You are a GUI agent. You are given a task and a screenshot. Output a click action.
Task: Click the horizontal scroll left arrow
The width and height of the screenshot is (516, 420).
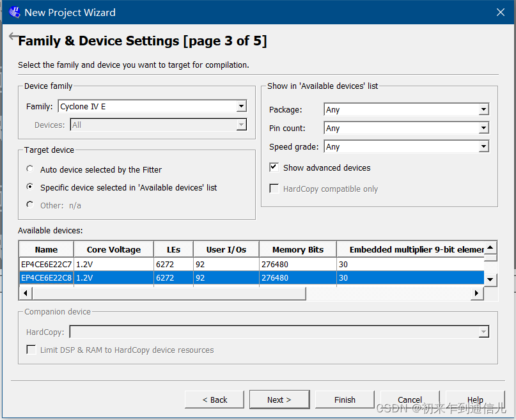click(26, 293)
